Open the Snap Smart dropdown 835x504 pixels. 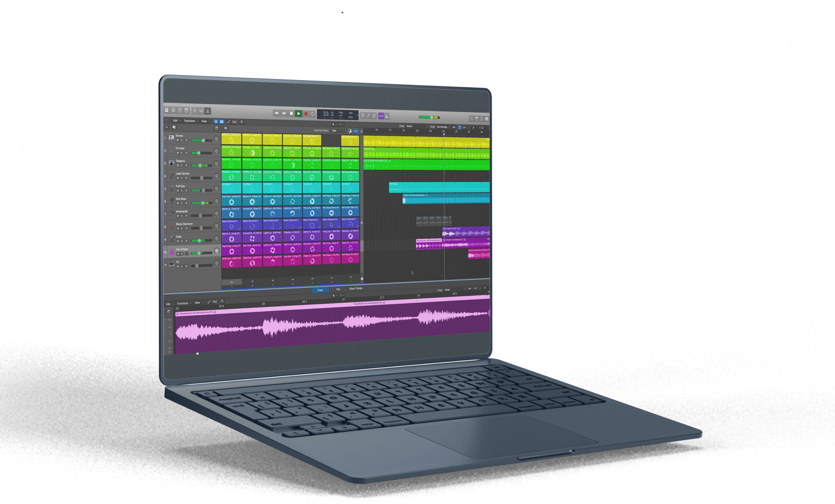pos(417,126)
